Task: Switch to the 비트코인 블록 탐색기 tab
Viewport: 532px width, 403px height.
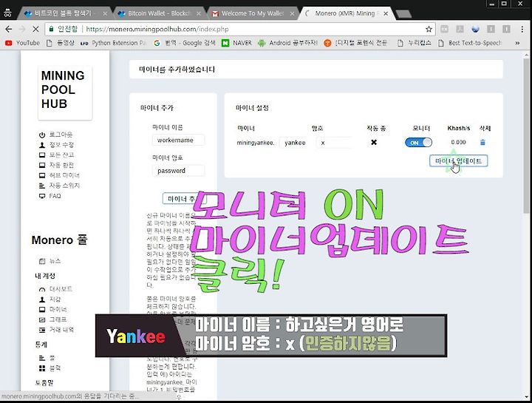Action: (62, 13)
